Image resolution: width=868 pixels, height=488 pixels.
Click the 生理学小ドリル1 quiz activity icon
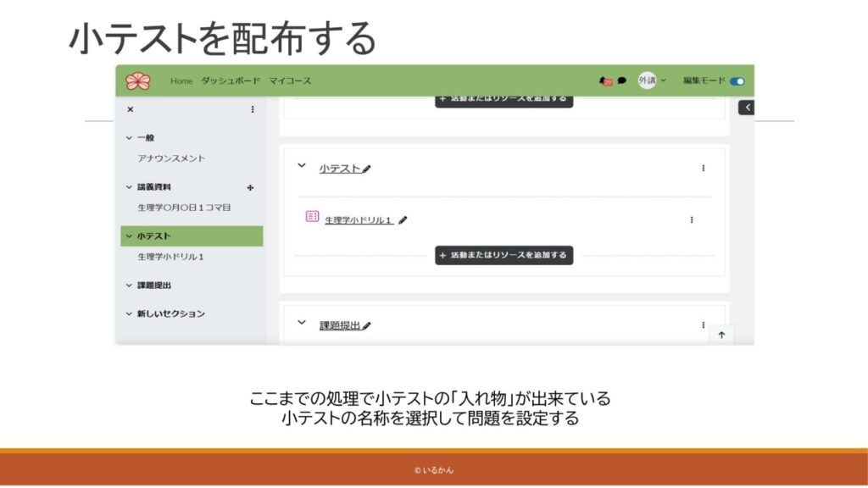tap(312, 218)
